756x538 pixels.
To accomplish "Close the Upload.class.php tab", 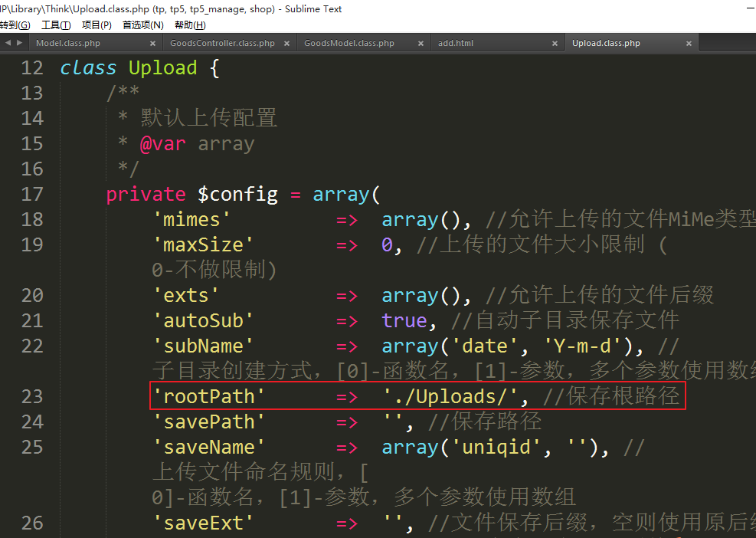I will (x=689, y=44).
